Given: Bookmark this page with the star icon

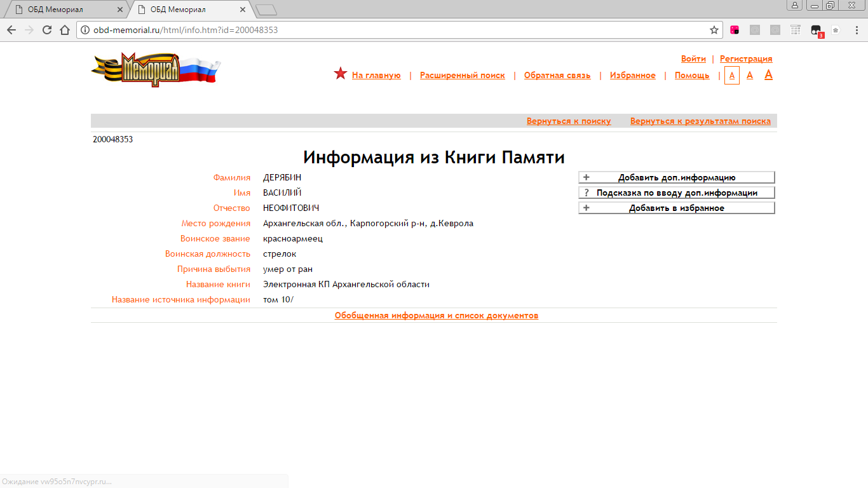Looking at the screenshot, I should tap(714, 30).
